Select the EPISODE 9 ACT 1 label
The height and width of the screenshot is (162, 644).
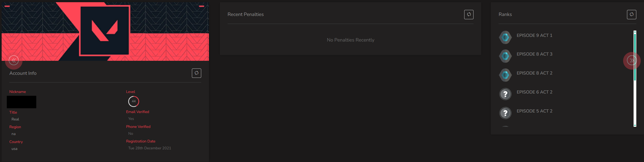tap(534, 35)
